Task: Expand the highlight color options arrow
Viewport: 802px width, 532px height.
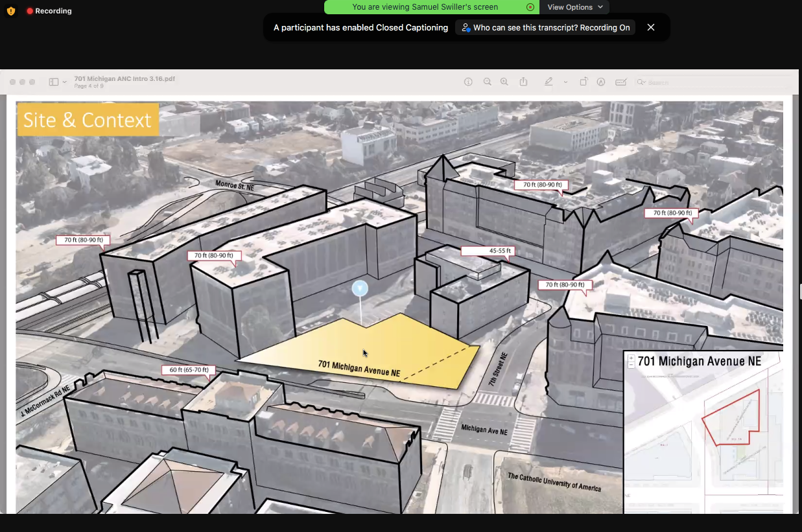Action: 565,82
